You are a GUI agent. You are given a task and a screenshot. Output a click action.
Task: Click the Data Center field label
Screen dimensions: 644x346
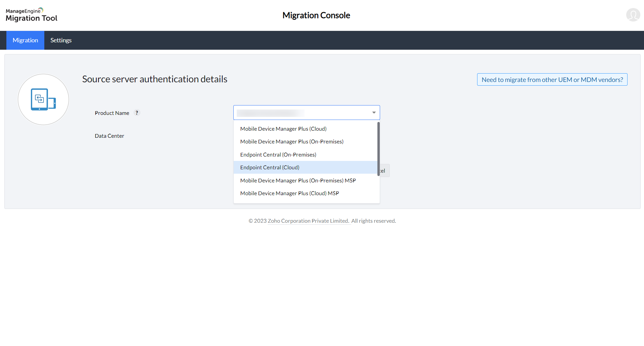[x=109, y=136]
